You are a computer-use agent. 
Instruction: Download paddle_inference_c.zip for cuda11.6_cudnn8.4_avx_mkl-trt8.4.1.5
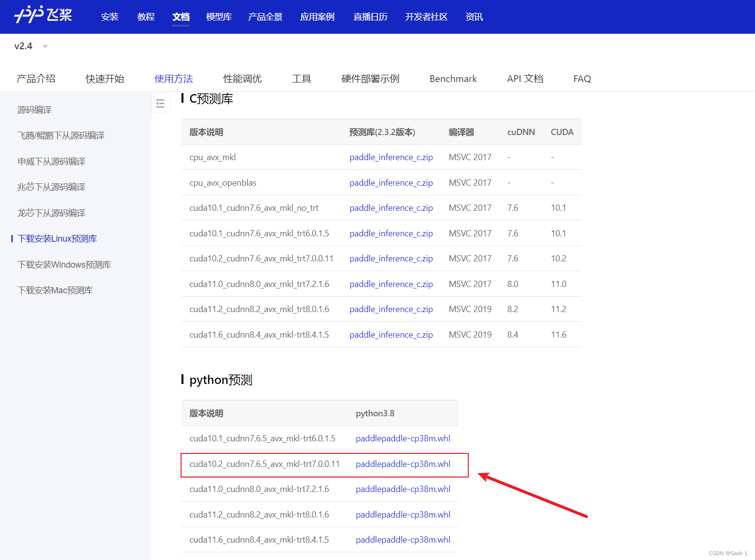[391, 335]
